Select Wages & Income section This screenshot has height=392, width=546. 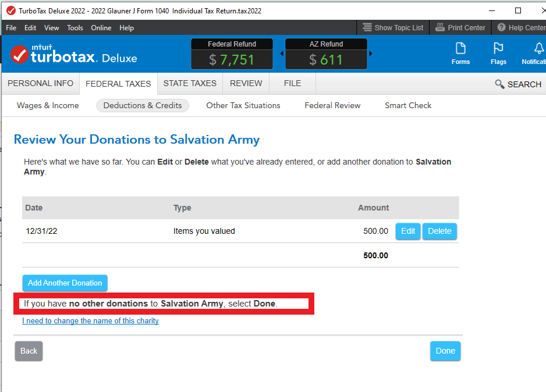(48, 105)
